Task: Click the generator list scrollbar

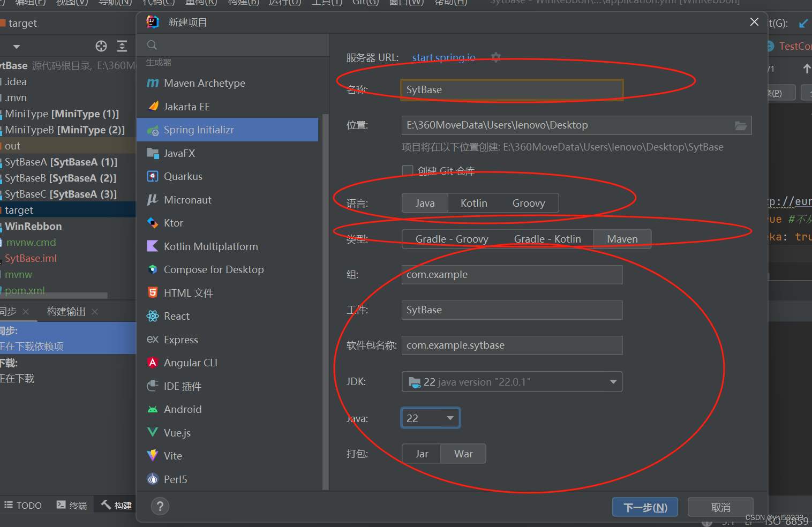Action: (325, 302)
